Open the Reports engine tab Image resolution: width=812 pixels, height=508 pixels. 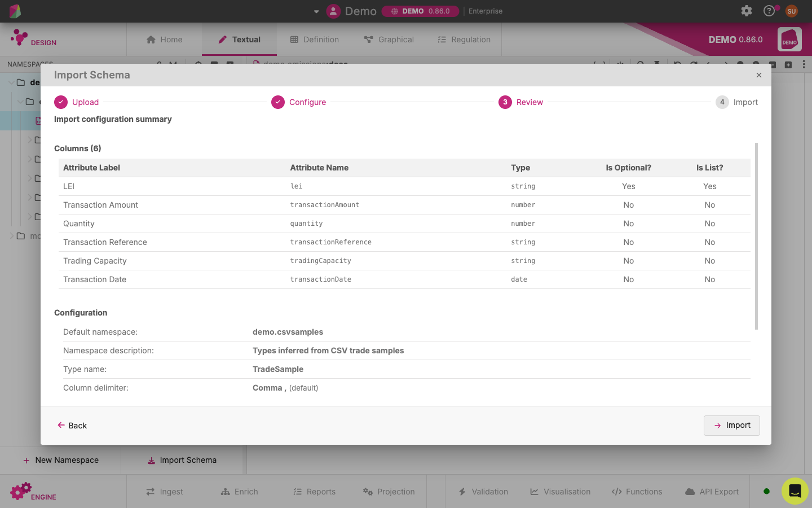click(x=314, y=492)
